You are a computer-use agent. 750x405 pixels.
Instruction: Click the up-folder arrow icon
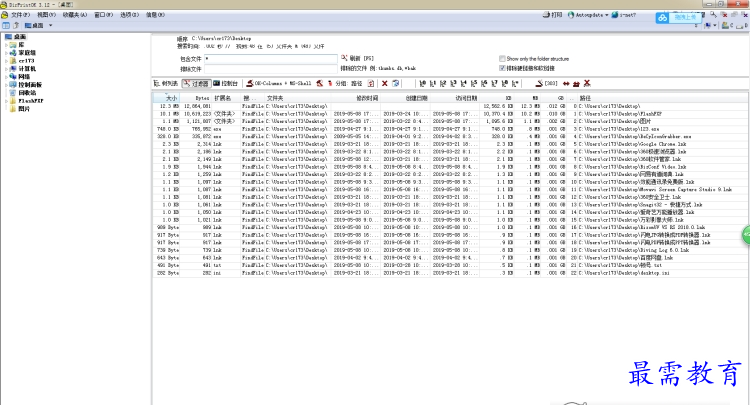16,25
